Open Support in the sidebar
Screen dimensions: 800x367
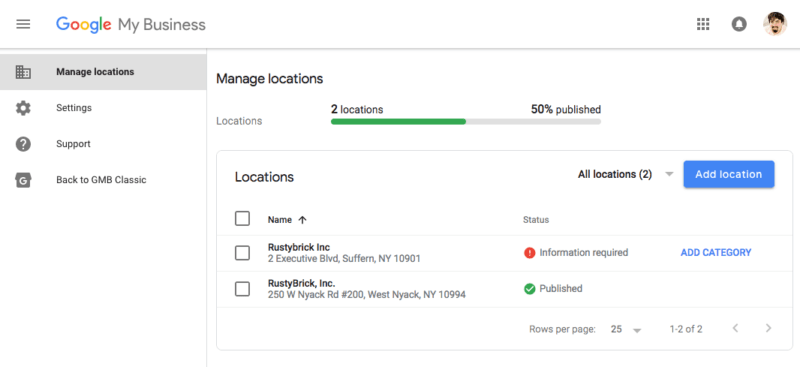click(x=103, y=144)
